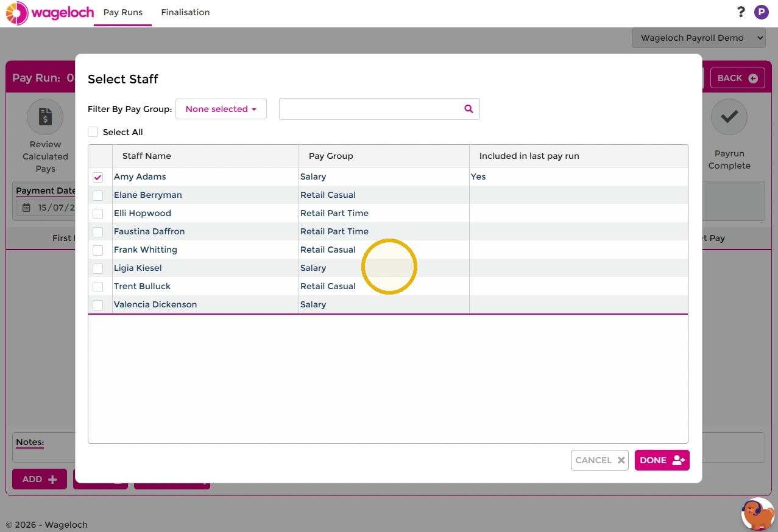The height and width of the screenshot is (532, 778).
Task: Open the help question mark icon
Action: tap(741, 12)
